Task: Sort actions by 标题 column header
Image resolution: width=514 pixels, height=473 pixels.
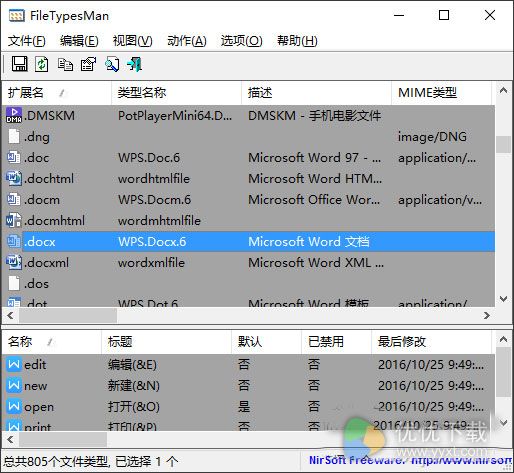Action: click(x=166, y=342)
